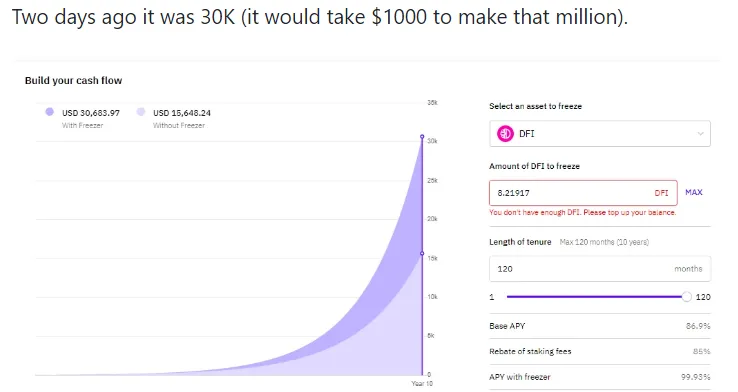Screen dimensions: 738x392
Task: Open the asset dropdown chevron
Action: [700, 134]
